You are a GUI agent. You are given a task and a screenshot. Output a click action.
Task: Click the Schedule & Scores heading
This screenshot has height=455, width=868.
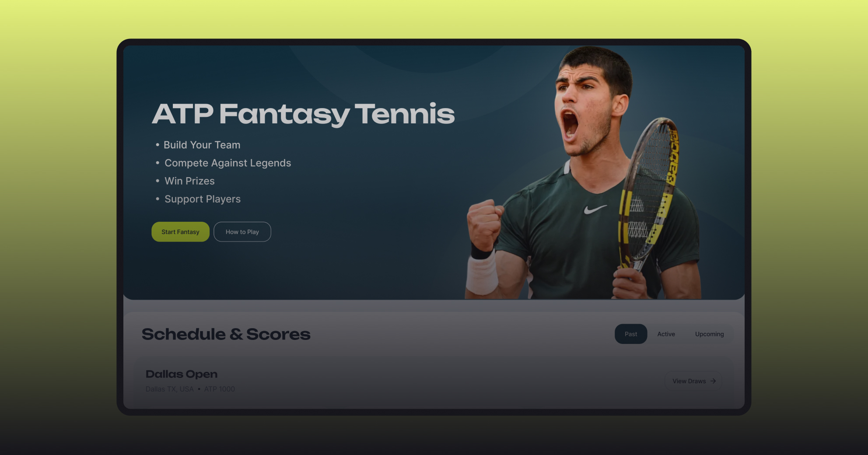coord(226,334)
